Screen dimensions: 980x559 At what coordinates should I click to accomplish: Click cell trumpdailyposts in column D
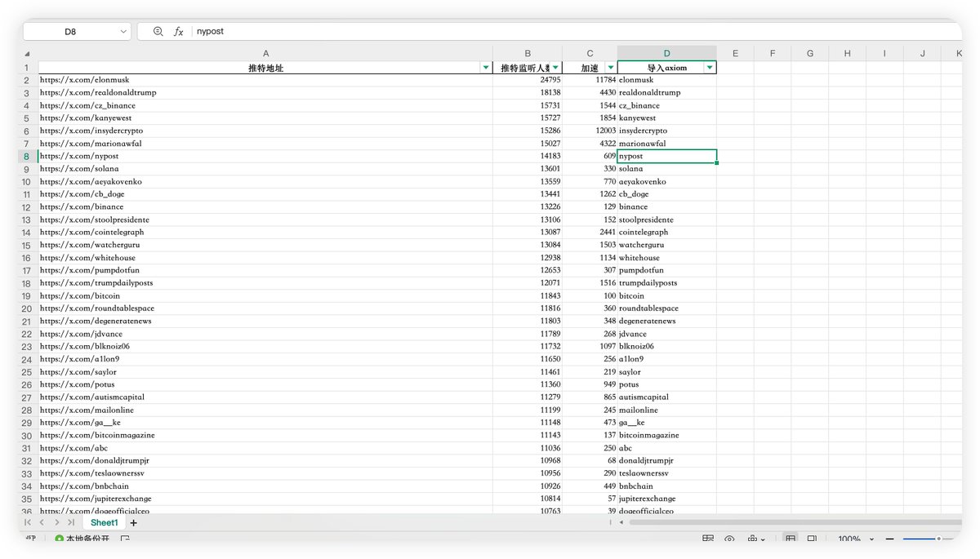tap(666, 283)
